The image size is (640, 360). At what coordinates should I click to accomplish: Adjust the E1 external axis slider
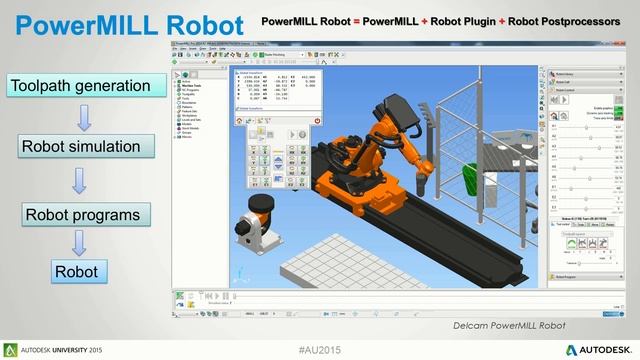pos(571,189)
